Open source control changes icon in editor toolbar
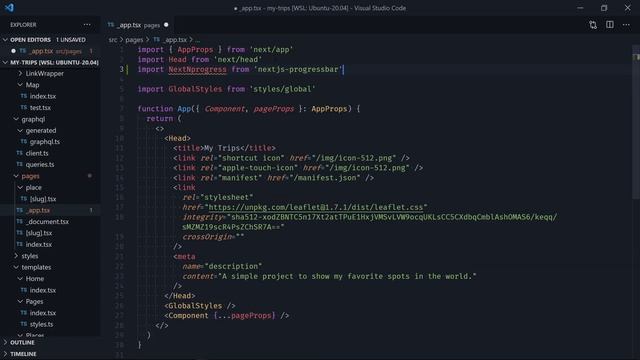Screen dimensions: 640x360 (x=593, y=25)
